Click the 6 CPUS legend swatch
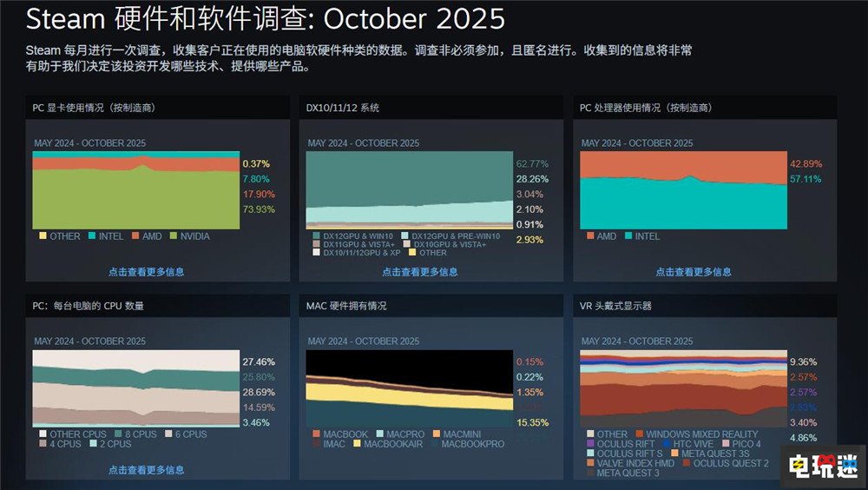The width and height of the screenshot is (868, 490). tap(168, 434)
